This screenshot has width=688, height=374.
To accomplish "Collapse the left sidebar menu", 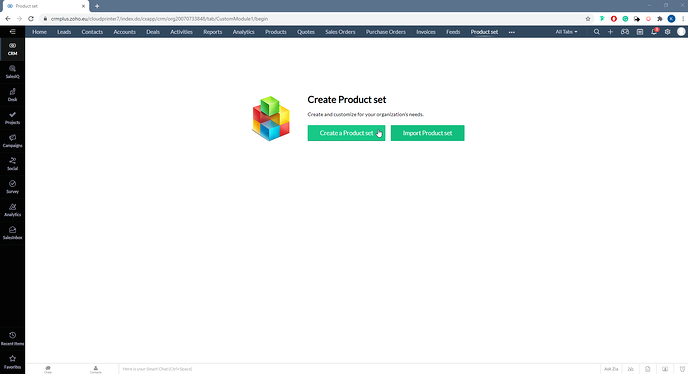I will (12, 32).
